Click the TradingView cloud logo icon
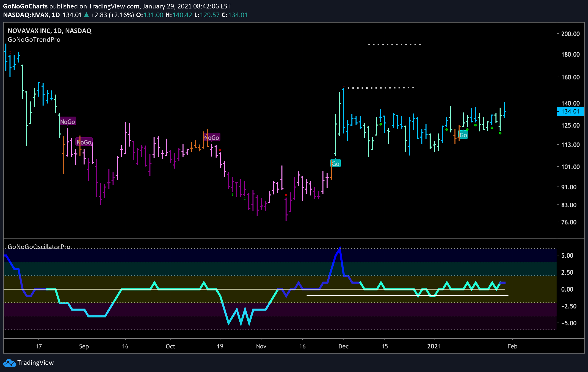The height and width of the screenshot is (372, 588). tap(9, 363)
